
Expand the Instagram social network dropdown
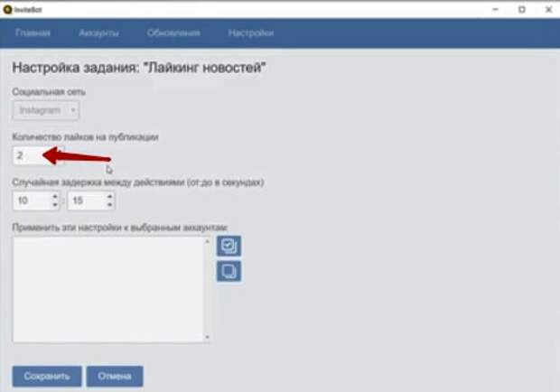[x=46, y=110]
